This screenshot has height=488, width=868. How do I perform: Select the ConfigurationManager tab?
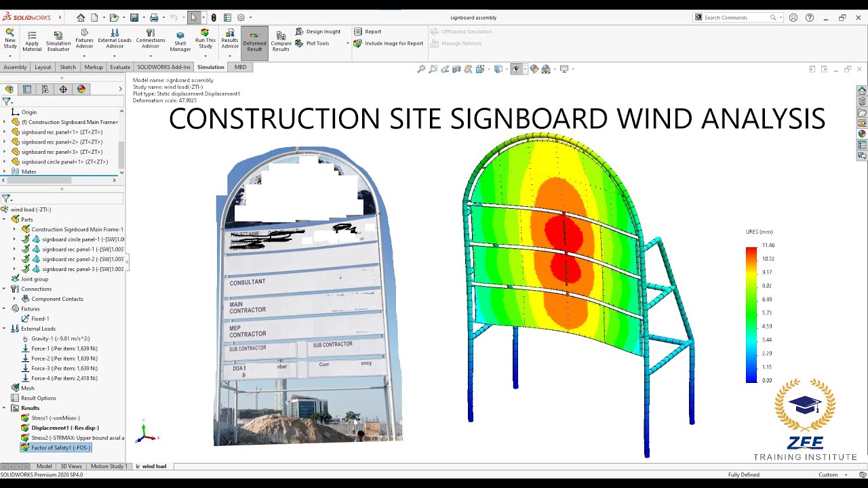[45, 89]
